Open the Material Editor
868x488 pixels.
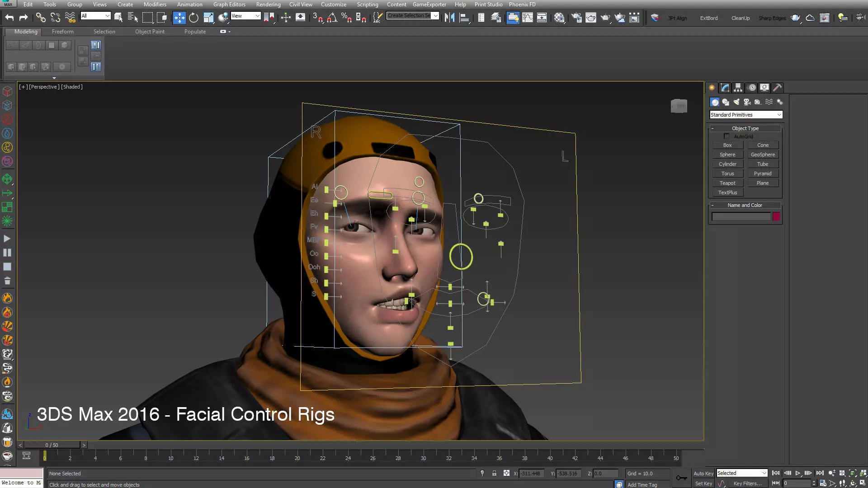(x=559, y=18)
